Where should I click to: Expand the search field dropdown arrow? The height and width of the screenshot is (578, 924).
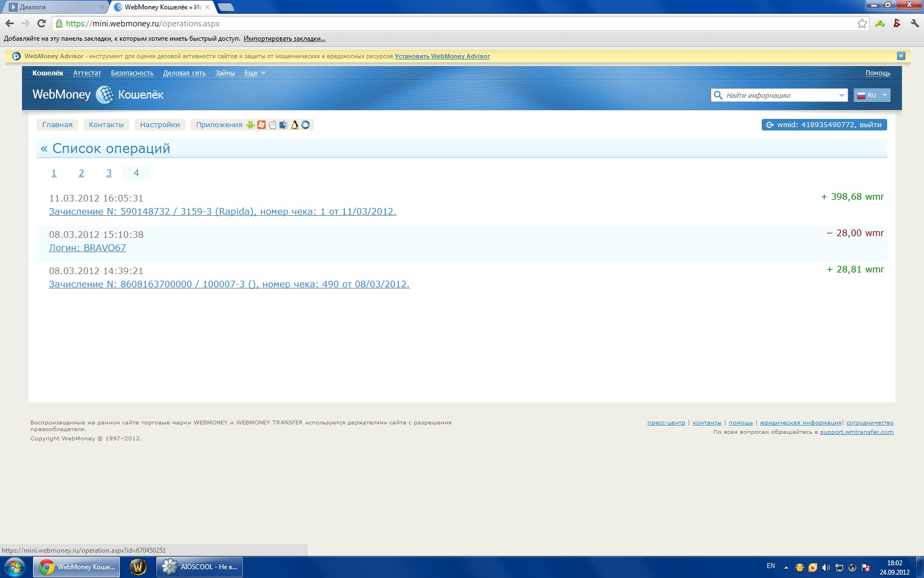pos(842,95)
